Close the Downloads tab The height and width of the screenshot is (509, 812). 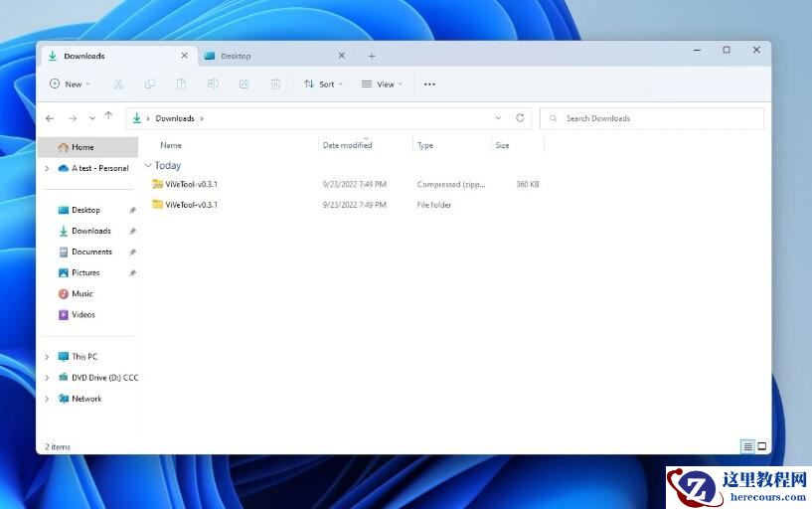(x=184, y=56)
